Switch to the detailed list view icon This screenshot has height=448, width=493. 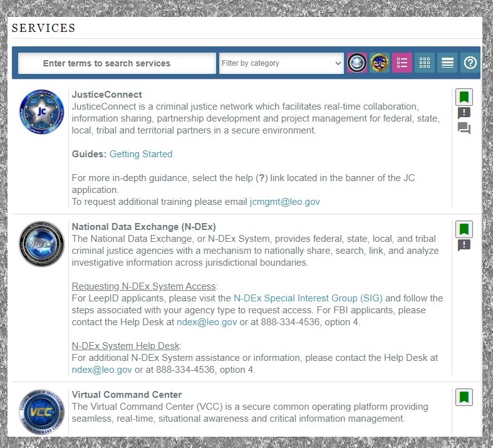pyautogui.click(x=402, y=63)
